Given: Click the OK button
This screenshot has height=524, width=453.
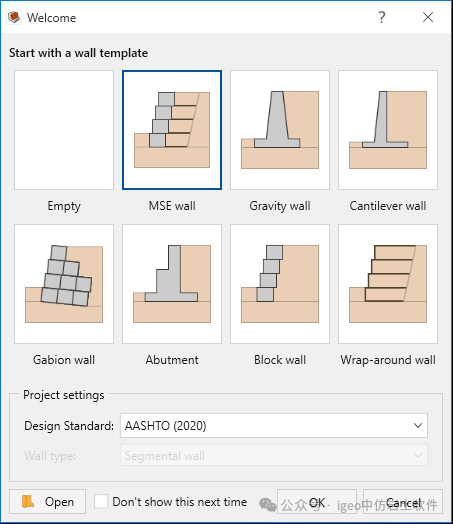Looking at the screenshot, I should 317,502.
